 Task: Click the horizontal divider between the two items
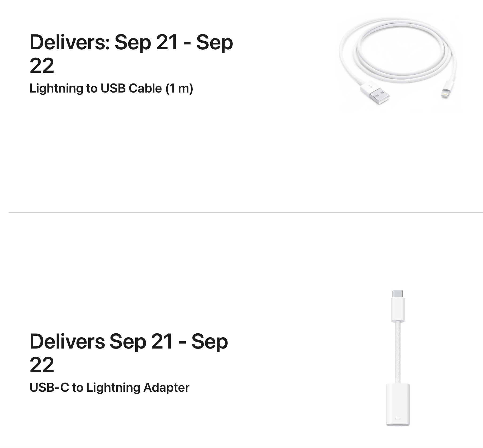click(246, 213)
